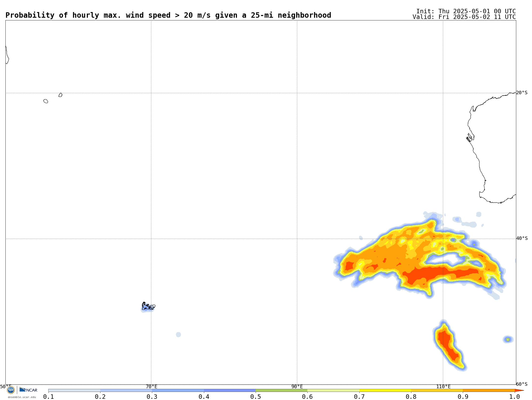Click the 0.7 colorbar tick label
Image resolution: width=532 pixels, height=400 pixels.
click(x=359, y=397)
